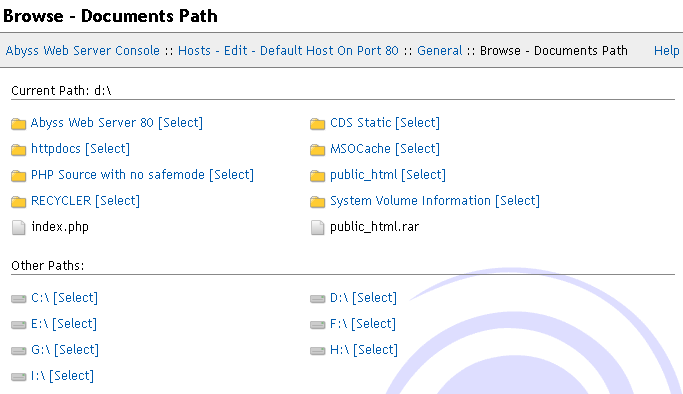
Task: Click the folder icon beside PHP Source with no safemode
Action: click(18, 176)
